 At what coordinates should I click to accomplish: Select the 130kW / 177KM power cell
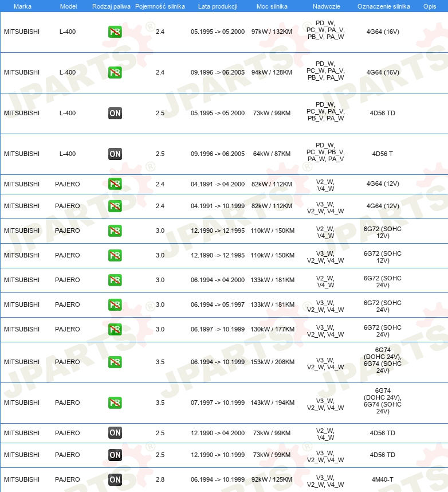click(x=273, y=330)
